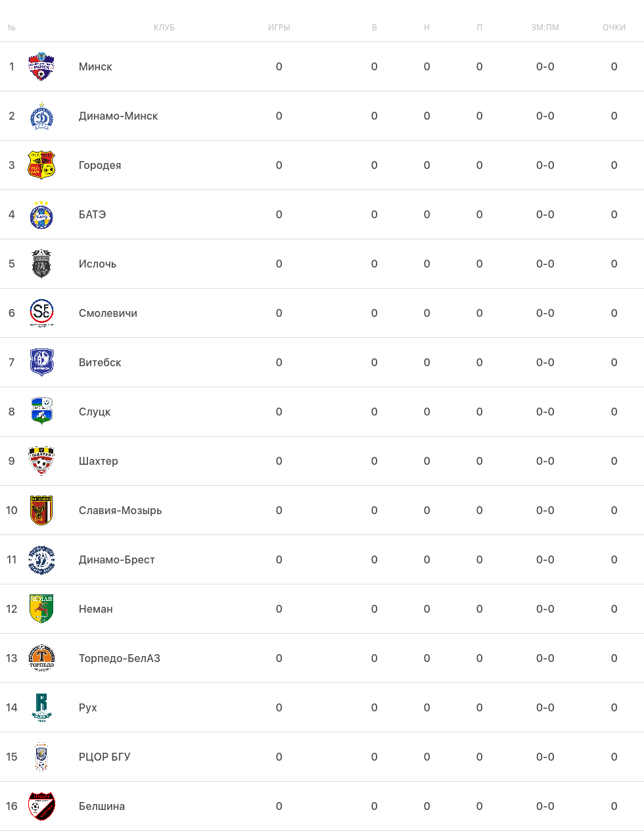Click the РЦОР БГУ team name
644x831 pixels.
[x=104, y=757]
